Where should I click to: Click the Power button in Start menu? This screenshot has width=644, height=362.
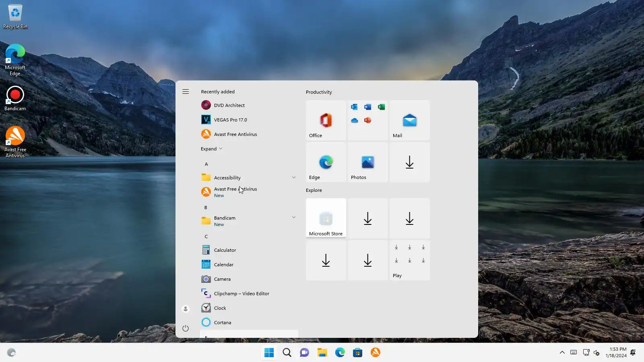(x=186, y=328)
